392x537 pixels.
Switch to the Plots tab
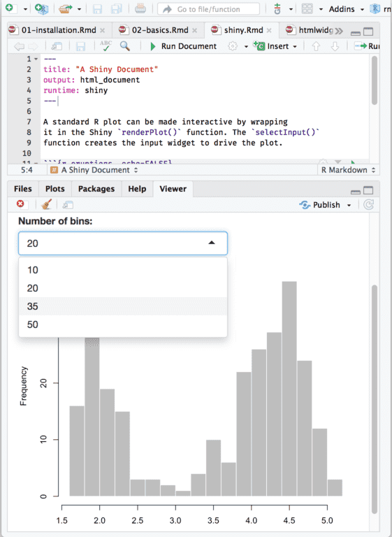pyautogui.click(x=55, y=189)
